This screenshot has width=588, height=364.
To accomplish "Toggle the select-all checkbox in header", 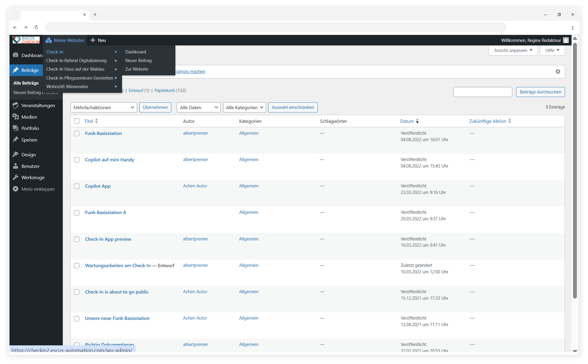I will pyautogui.click(x=77, y=121).
